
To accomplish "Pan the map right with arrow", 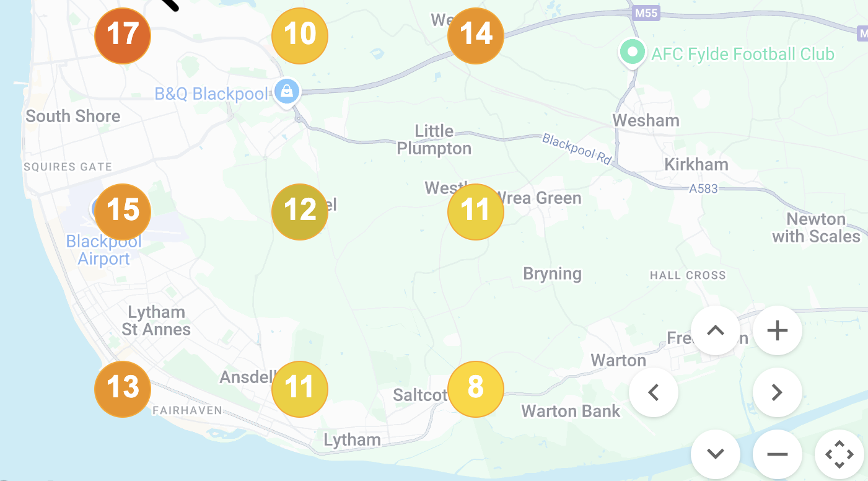I will (777, 392).
